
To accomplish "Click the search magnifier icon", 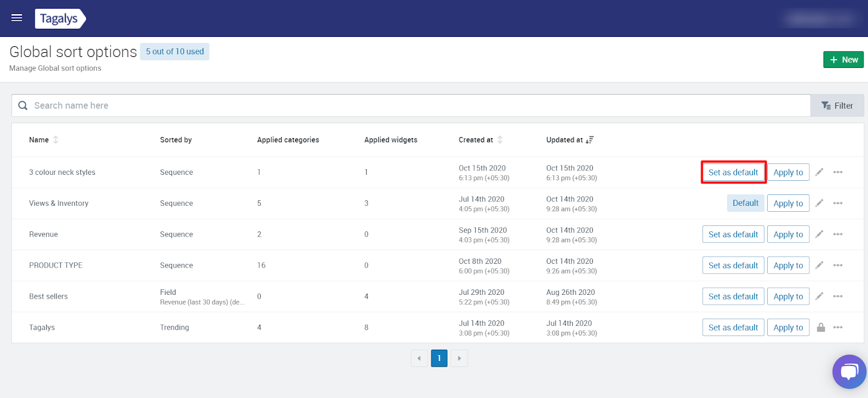I will [23, 105].
